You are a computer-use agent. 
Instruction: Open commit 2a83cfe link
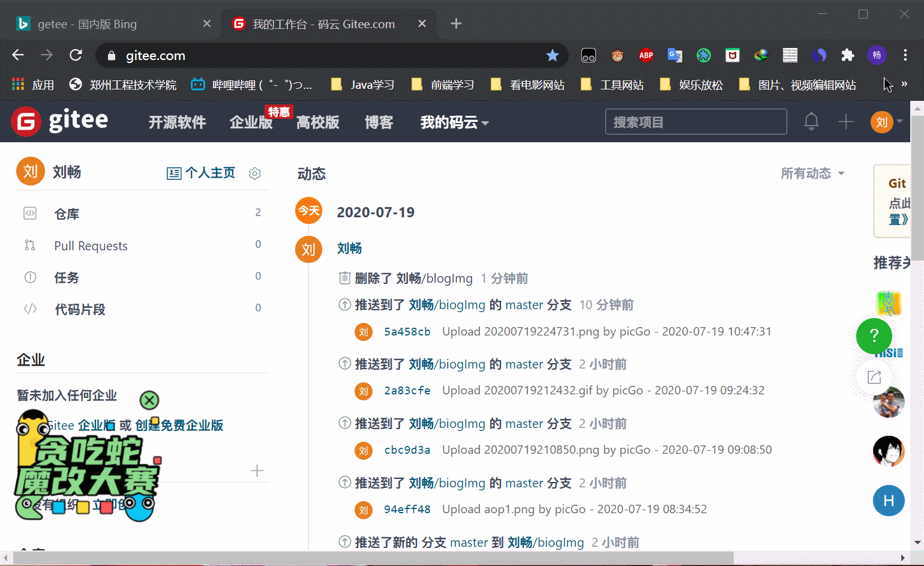[407, 391]
